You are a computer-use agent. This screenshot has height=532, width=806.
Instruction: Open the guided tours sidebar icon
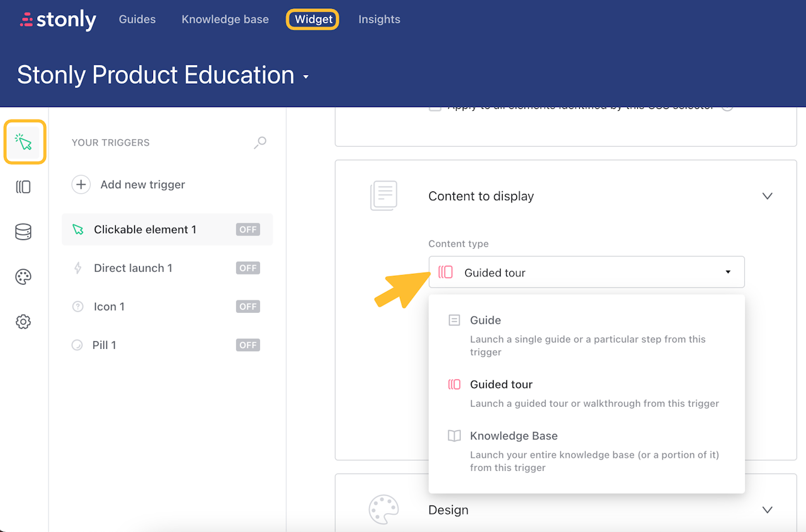(23, 187)
